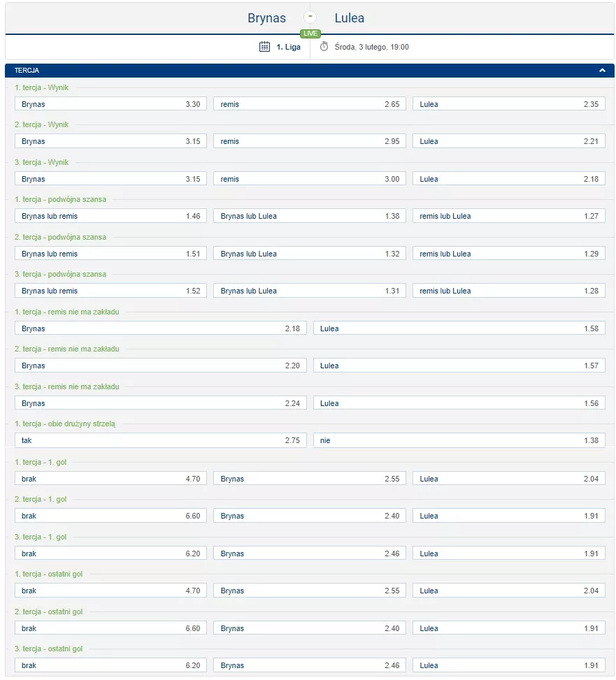Screen dimensions: 616x680
Task: Click '3. tercja - remis nie ma zakładu' heading
Action: click(x=67, y=387)
